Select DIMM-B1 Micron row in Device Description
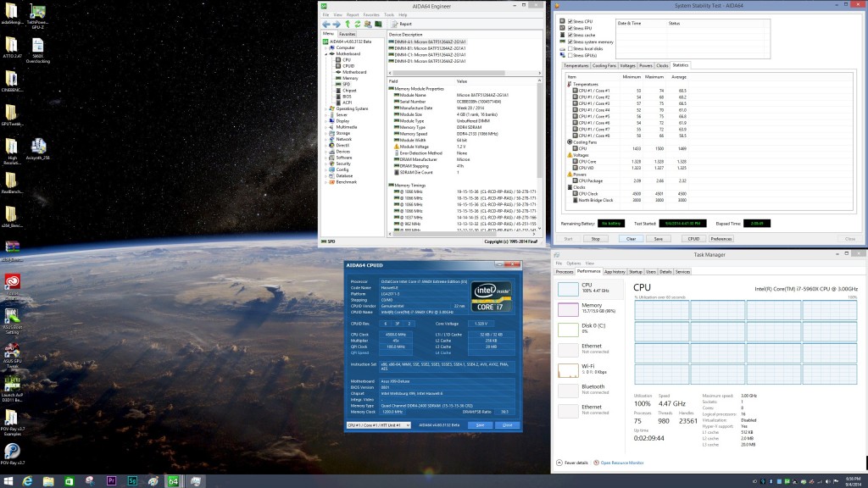Viewport: 868px width, 488px height. [x=430, y=48]
